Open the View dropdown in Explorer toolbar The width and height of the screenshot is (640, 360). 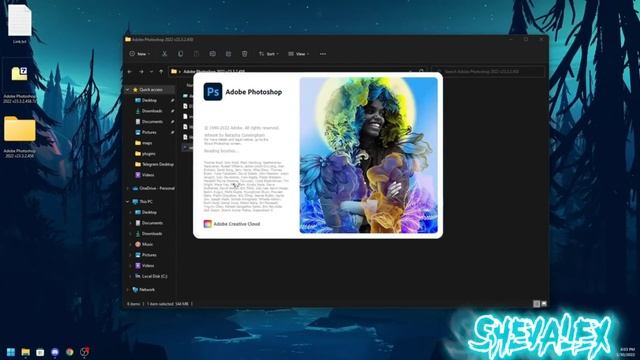tap(298, 54)
